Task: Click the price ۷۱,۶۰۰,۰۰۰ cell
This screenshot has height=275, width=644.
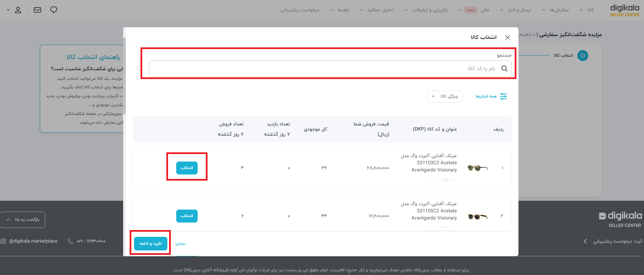Action: [x=378, y=216]
